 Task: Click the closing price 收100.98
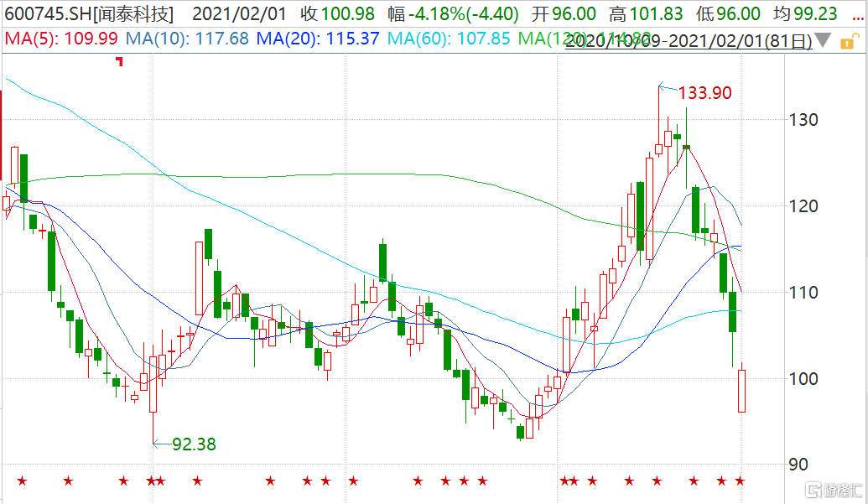coord(338,13)
